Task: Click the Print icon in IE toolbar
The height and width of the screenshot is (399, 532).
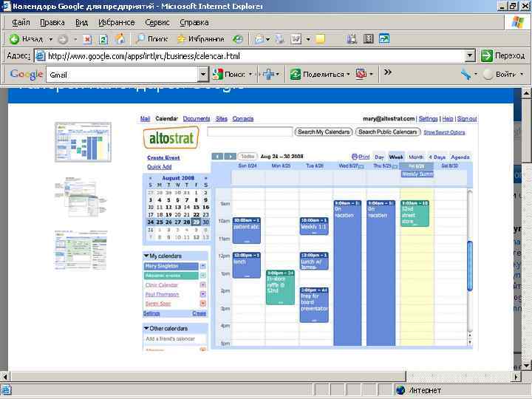Action: tap(280, 39)
